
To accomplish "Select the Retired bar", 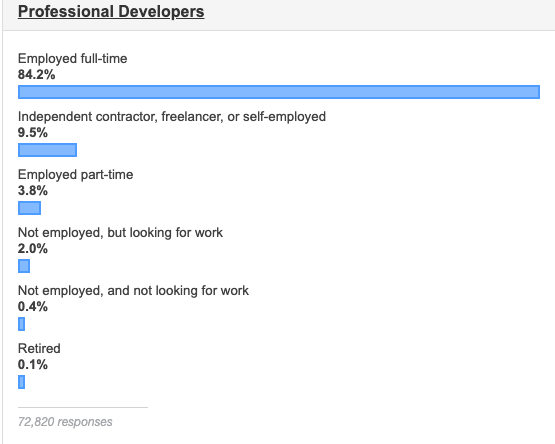I will click(21, 382).
